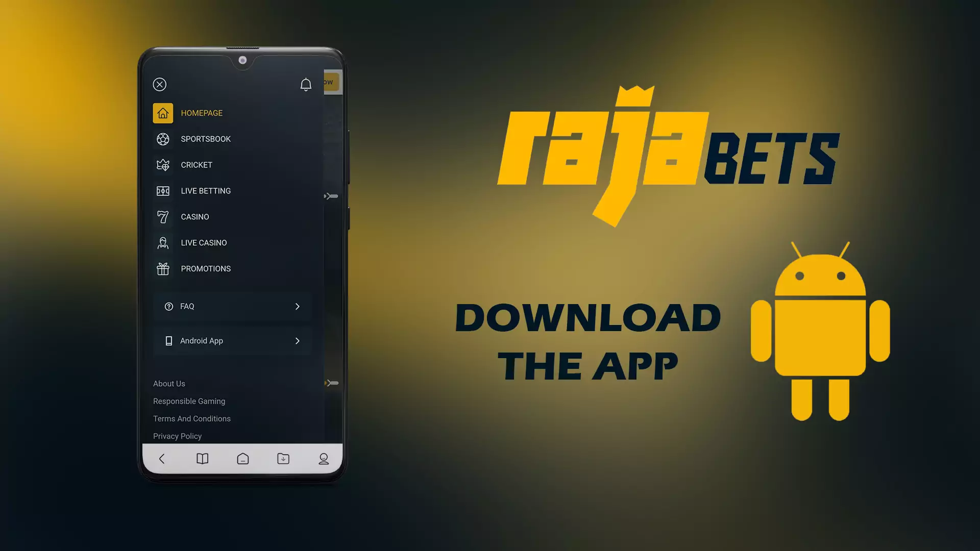Click the Casino seven-icon
The height and width of the screenshot is (551, 980).
coord(162,217)
